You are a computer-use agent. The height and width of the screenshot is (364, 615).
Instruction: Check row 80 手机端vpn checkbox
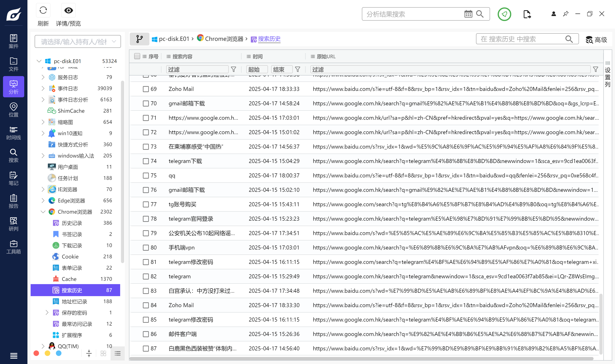tap(146, 247)
